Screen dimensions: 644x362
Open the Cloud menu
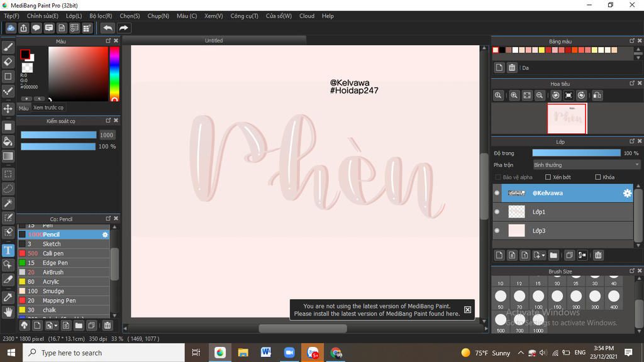307,16
